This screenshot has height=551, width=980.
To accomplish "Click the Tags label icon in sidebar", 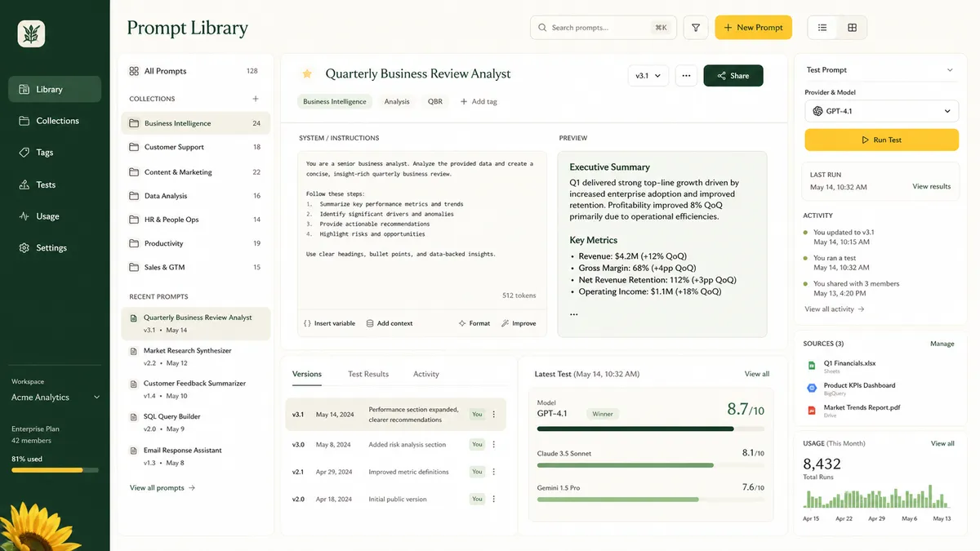I will point(24,153).
